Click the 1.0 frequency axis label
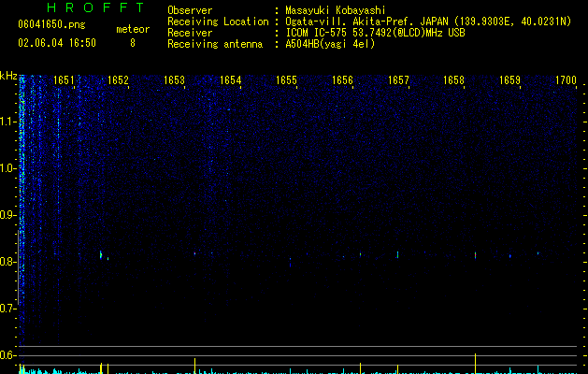Image resolution: width=588 pixels, height=374 pixels. coord(8,168)
